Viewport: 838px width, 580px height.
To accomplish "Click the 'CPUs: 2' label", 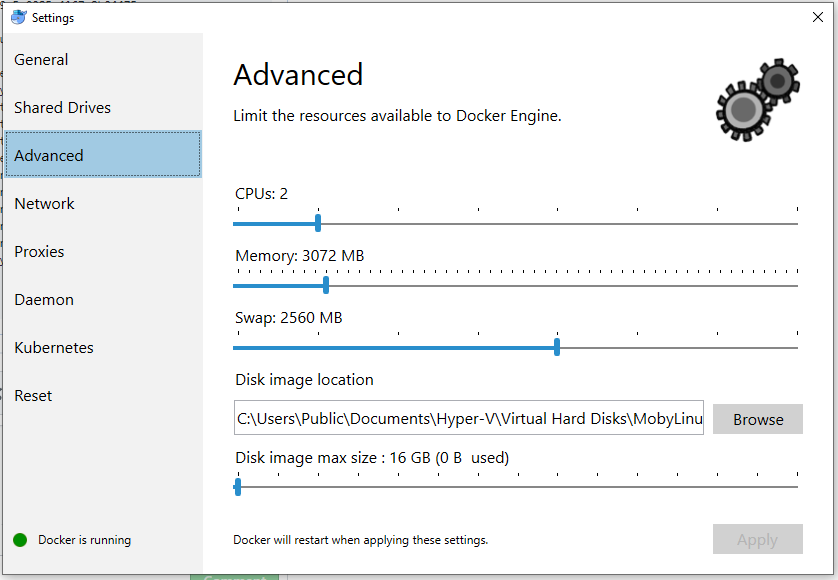I will point(261,194).
